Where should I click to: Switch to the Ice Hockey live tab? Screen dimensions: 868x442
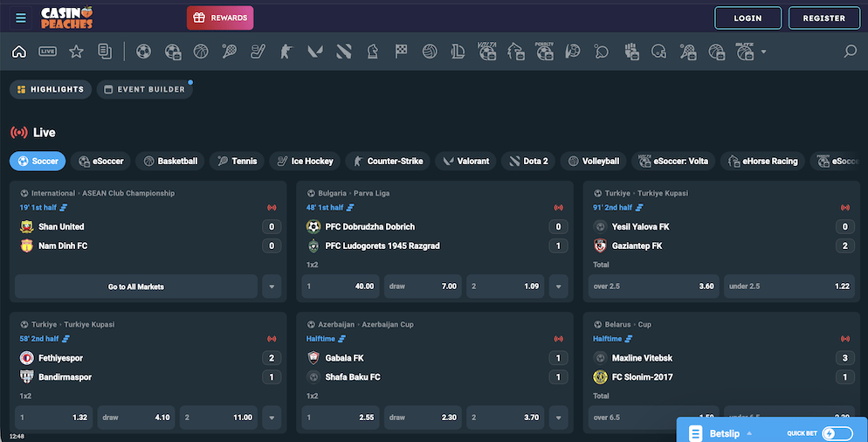point(304,161)
